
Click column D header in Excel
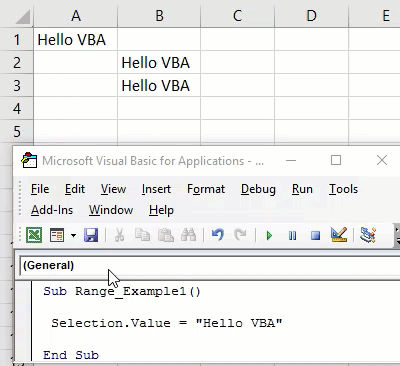(312, 15)
